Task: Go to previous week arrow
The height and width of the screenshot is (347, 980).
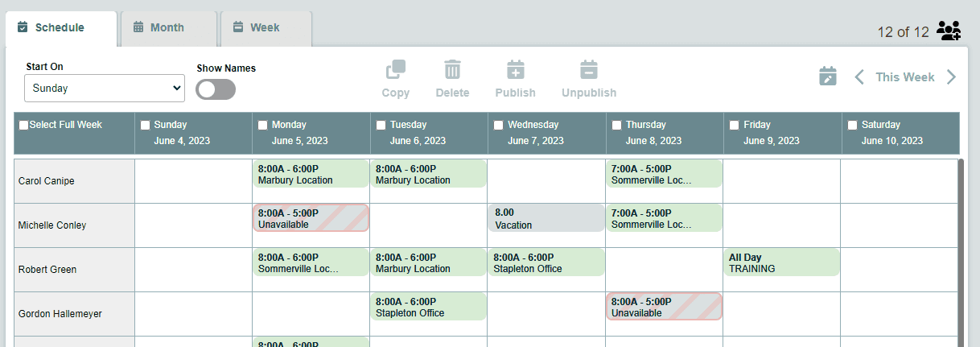Action: [x=859, y=77]
